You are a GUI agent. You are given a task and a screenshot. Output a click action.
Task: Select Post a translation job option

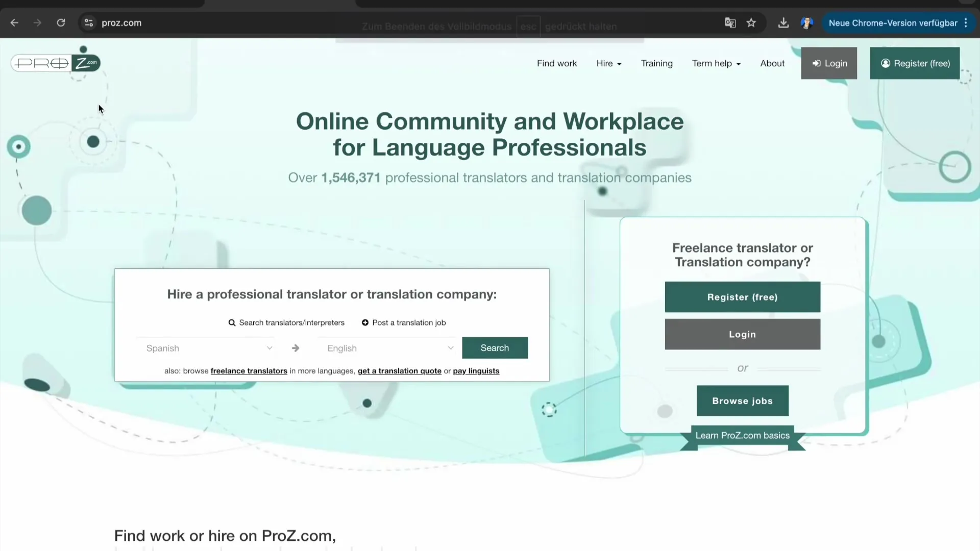coord(404,322)
